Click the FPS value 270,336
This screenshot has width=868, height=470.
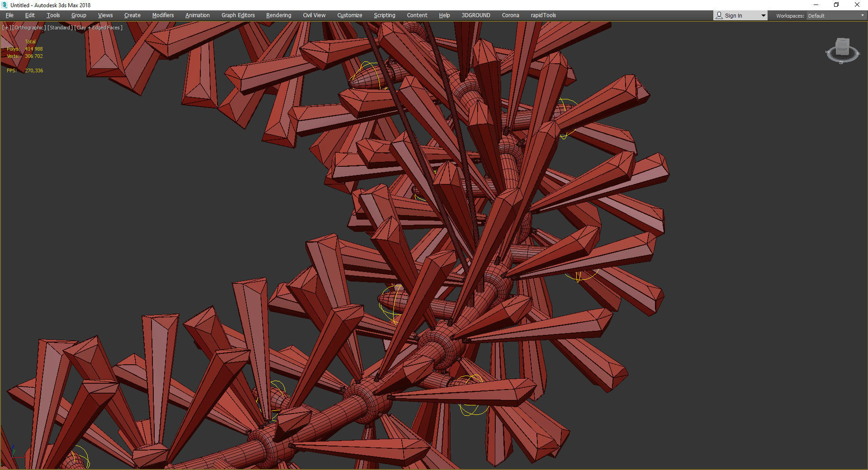pos(34,70)
